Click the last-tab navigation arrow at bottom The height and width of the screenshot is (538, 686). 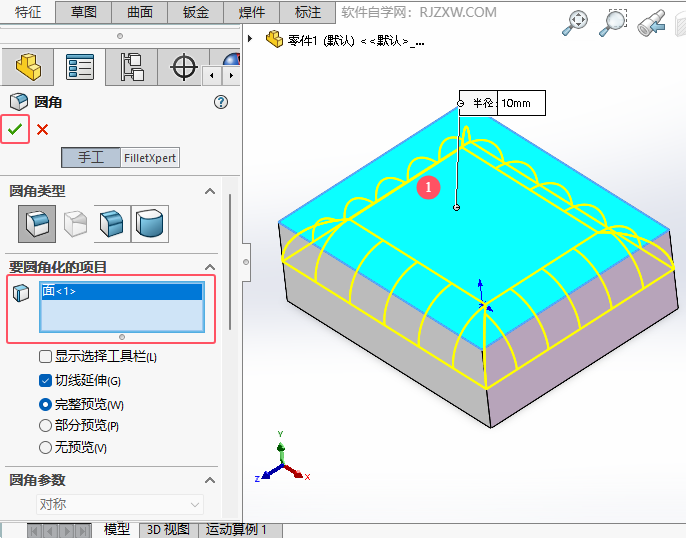pyautogui.click(x=83, y=531)
